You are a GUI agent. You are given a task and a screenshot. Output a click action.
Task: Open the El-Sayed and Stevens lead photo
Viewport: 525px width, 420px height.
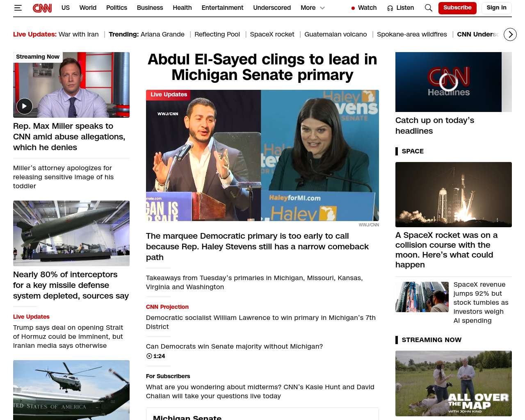[262, 155]
